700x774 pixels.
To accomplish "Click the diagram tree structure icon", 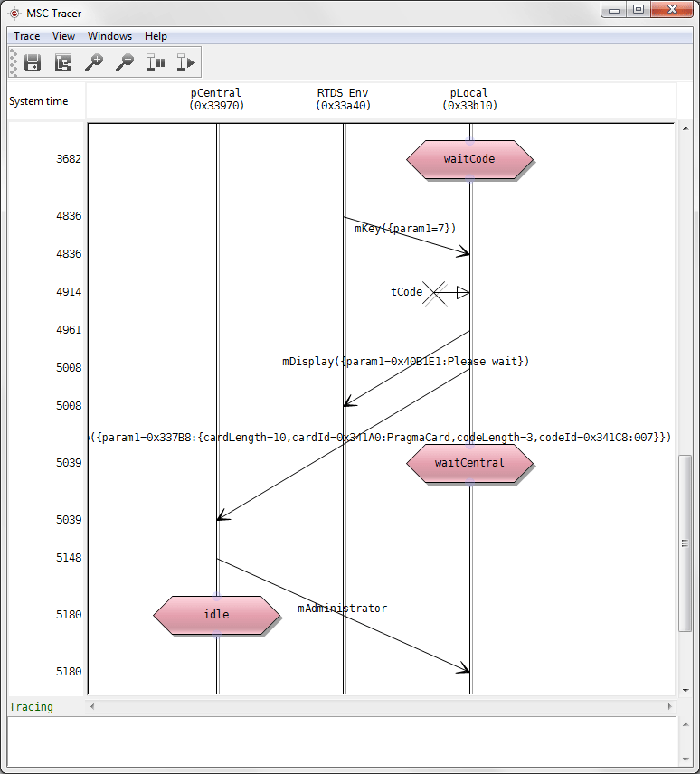I will 63,62.
